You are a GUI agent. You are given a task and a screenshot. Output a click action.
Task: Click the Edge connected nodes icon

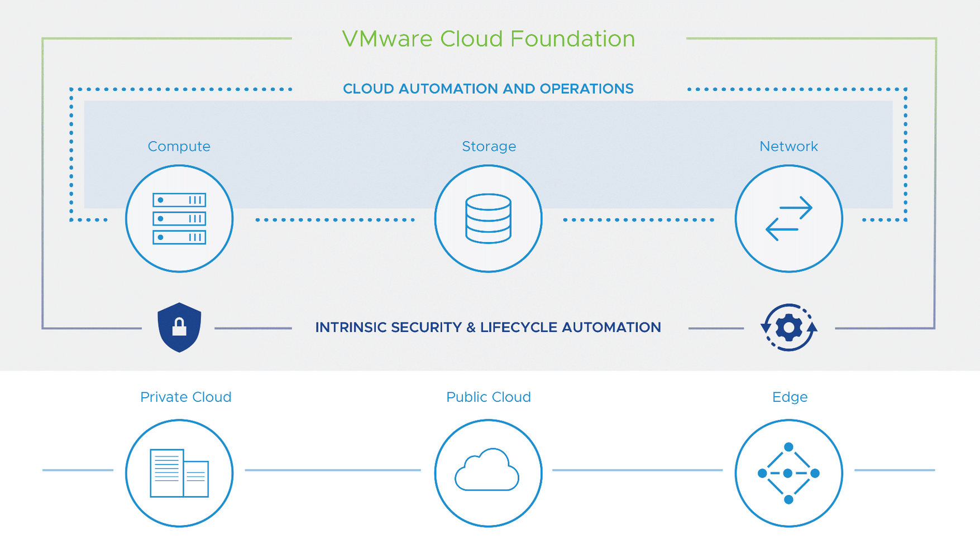coord(789,473)
